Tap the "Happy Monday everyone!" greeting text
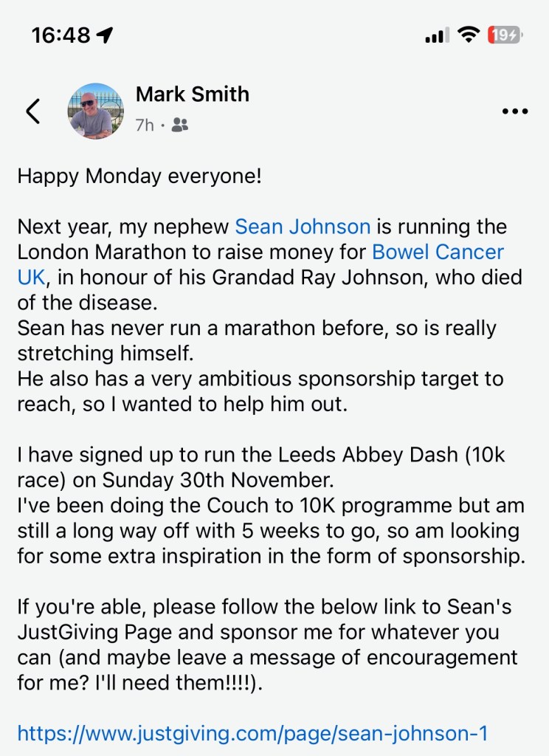 139,176
